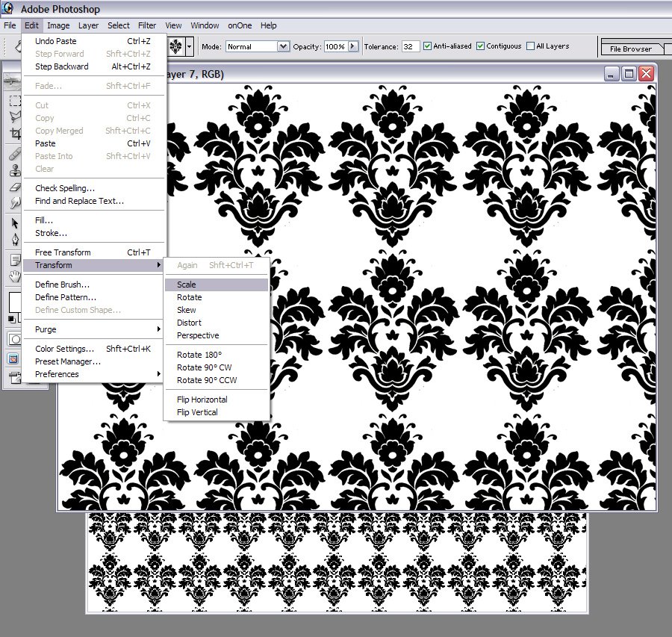Screen dimensions: 672x637
Task: Expand the Purge submenu
Action: (93, 329)
